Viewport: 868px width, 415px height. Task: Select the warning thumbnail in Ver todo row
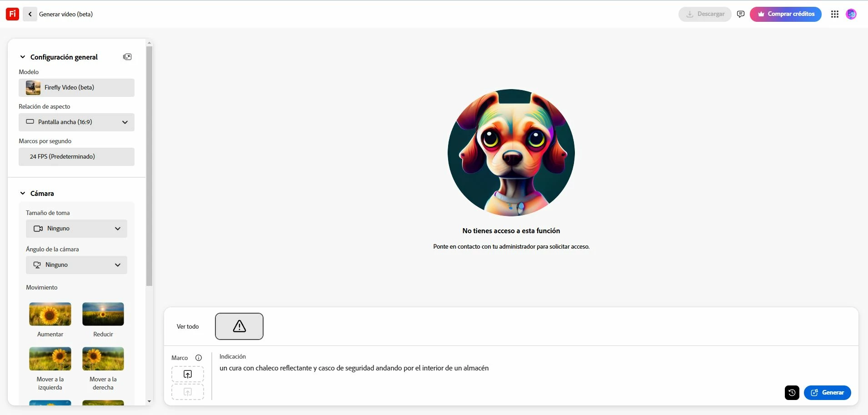coord(239,326)
